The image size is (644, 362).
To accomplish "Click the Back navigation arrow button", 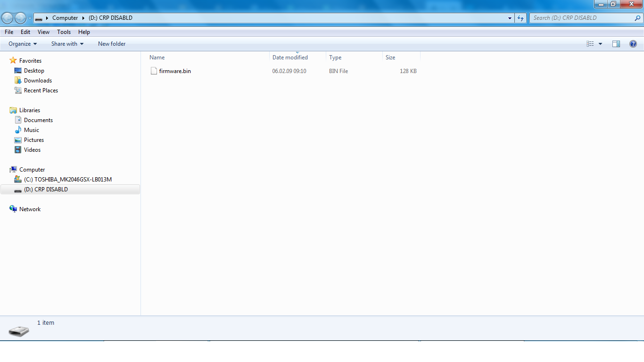I will (8, 18).
